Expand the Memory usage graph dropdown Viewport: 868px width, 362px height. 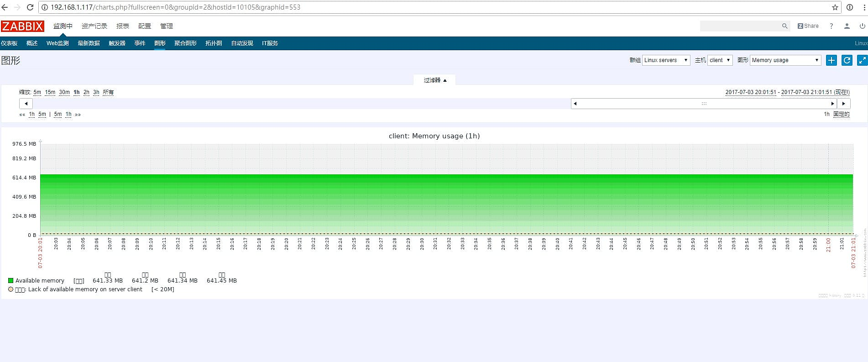(785, 60)
